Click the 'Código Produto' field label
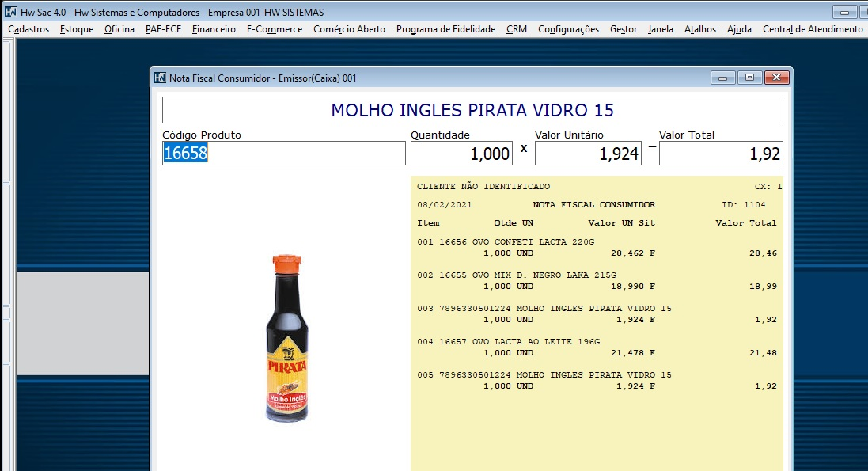This screenshot has height=471, width=868. coord(202,135)
